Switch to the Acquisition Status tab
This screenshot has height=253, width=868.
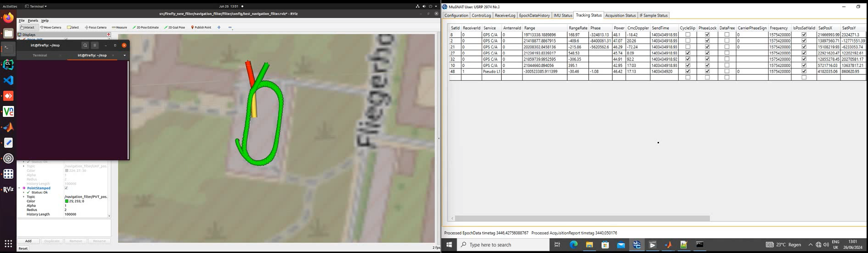(620, 15)
